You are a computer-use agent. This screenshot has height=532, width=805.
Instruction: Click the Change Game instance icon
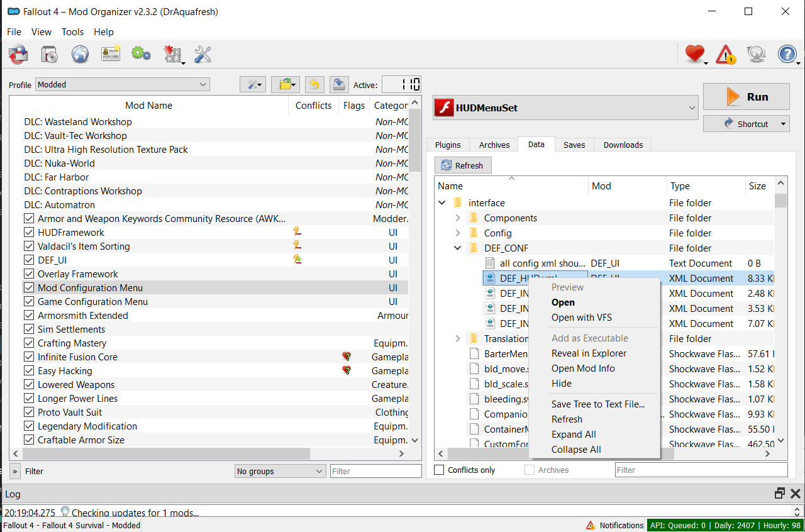pyautogui.click(x=18, y=55)
